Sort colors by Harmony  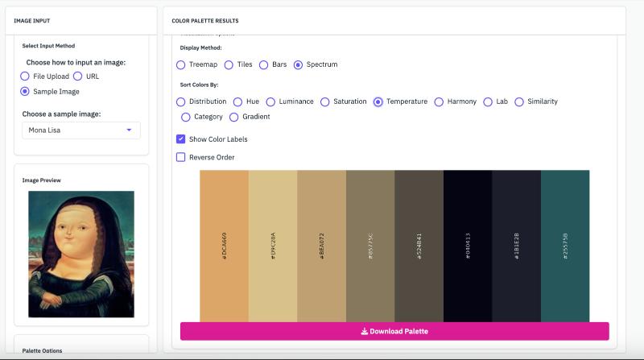coord(439,102)
